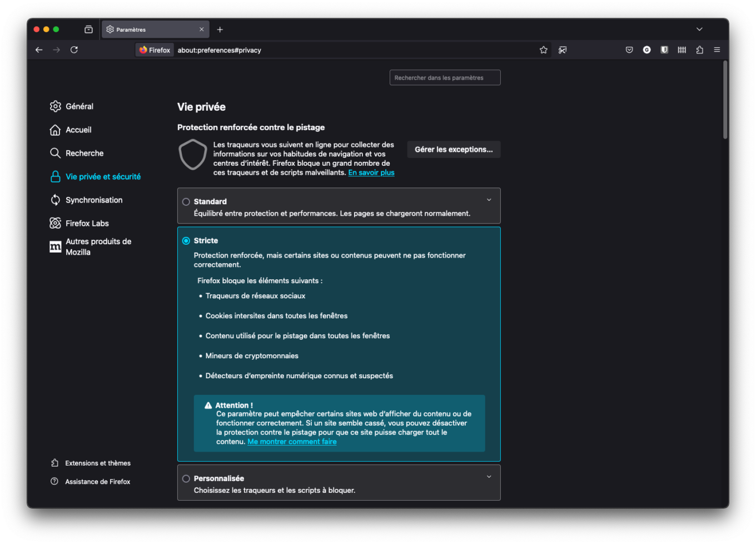Open the hamburger application menu
756x544 pixels.
tap(717, 50)
